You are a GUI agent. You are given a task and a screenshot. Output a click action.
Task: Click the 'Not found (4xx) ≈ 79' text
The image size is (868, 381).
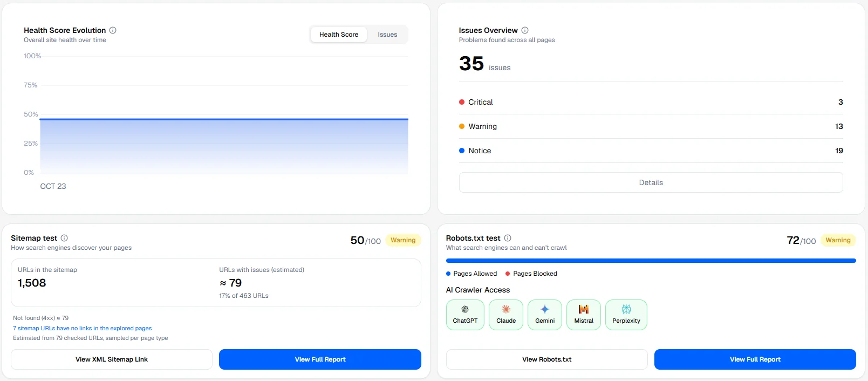click(x=40, y=318)
